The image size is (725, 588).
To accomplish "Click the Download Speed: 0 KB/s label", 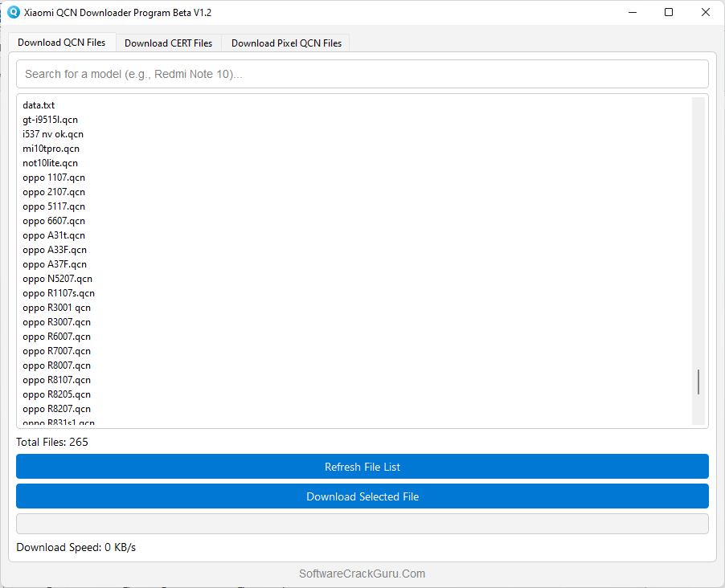I will click(76, 547).
